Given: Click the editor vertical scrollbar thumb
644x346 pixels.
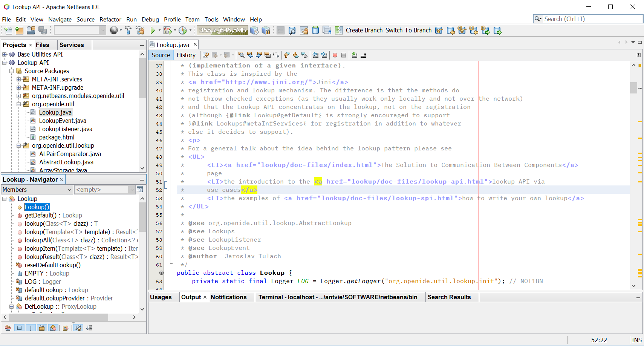Looking at the screenshot, I should [x=633, y=87].
